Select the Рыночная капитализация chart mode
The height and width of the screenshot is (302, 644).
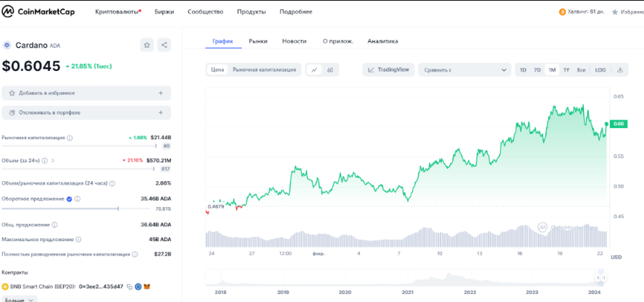[264, 70]
